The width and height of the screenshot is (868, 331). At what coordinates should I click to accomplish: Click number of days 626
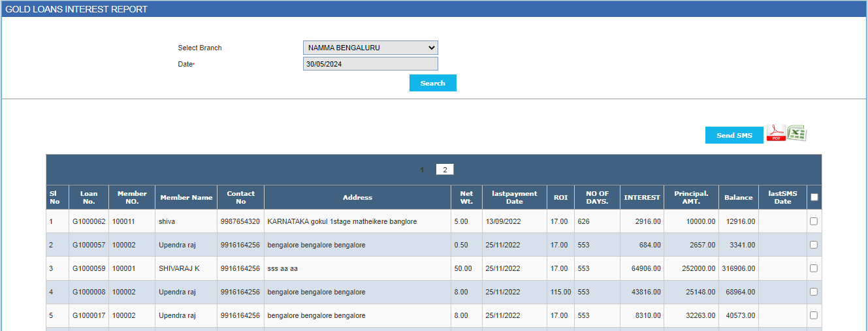tap(583, 221)
